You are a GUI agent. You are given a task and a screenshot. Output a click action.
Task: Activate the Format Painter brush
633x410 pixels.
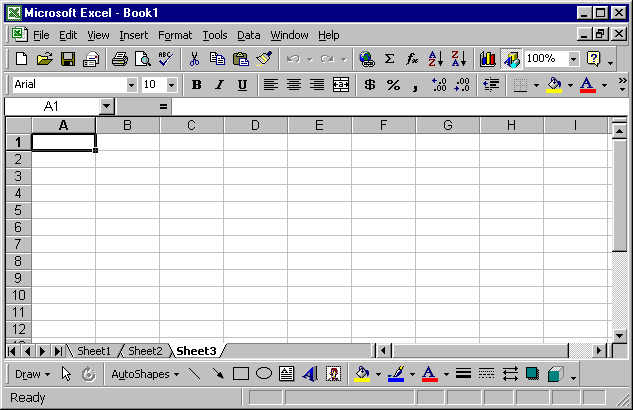coord(264,59)
